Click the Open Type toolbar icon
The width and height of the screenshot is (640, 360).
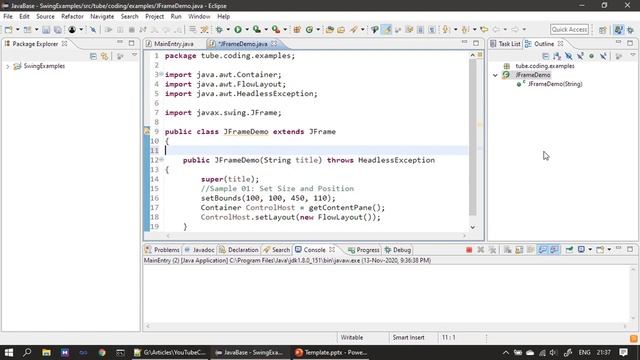330,29
